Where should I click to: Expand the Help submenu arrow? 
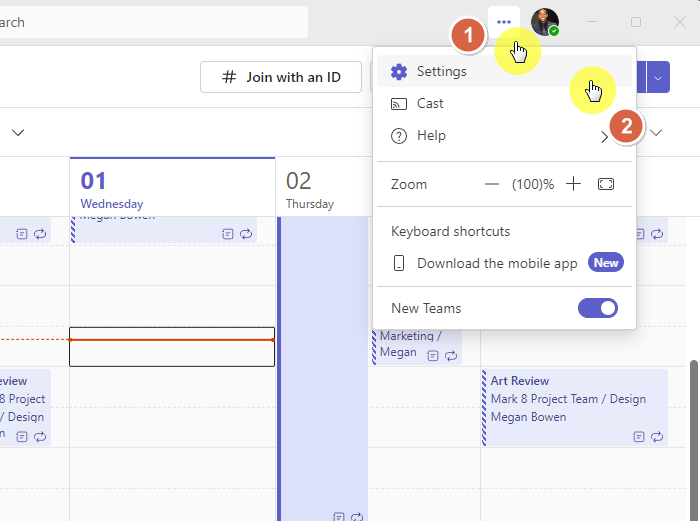pos(604,137)
